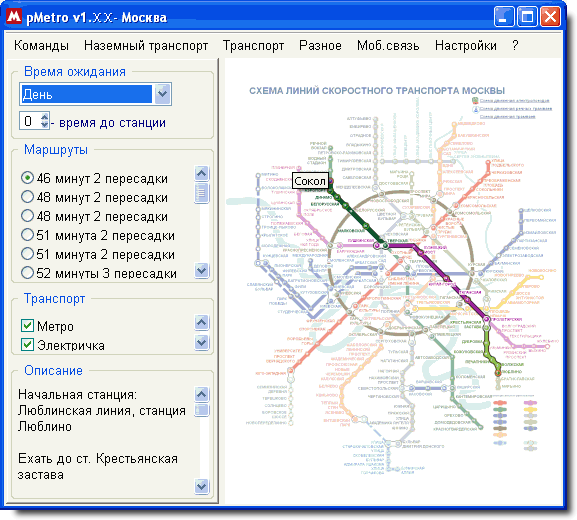Click the Маршруты scrollbar thumb
The width and height of the screenshot is (577, 520).
tap(202, 193)
